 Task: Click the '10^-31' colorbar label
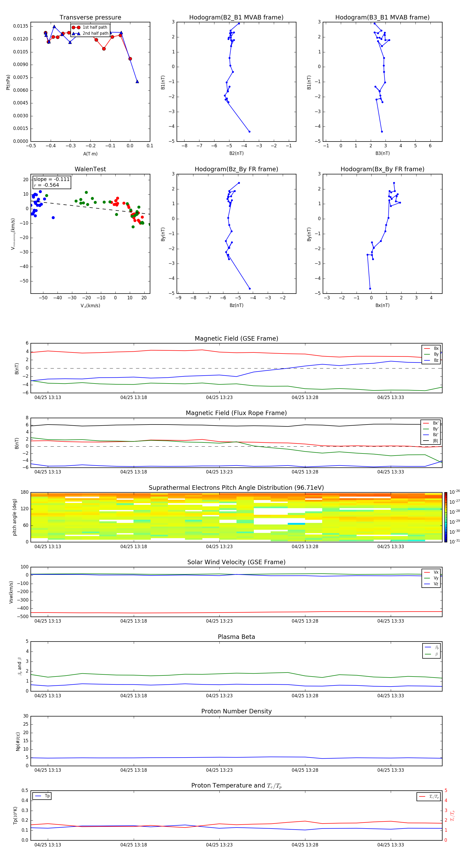(455, 542)
